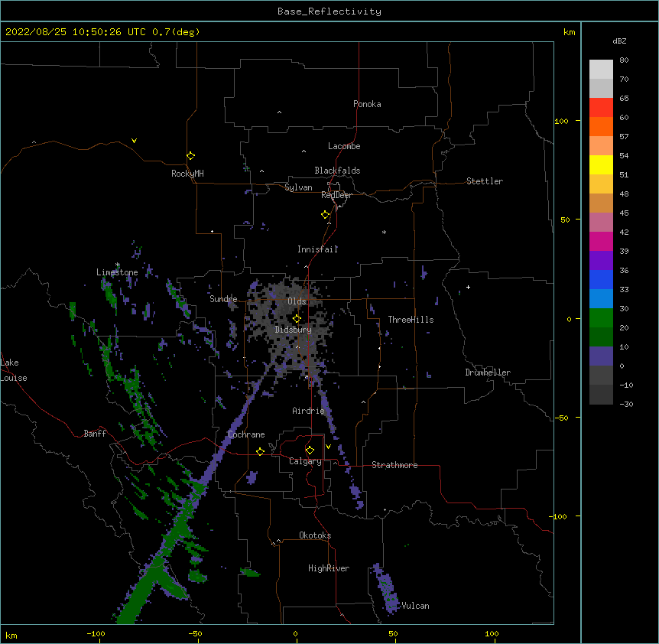Screen dimensions: 659x644
Task: Click the yellow diamond marker above RockyMH
Action: pyautogui.click(x=190, y=156)
